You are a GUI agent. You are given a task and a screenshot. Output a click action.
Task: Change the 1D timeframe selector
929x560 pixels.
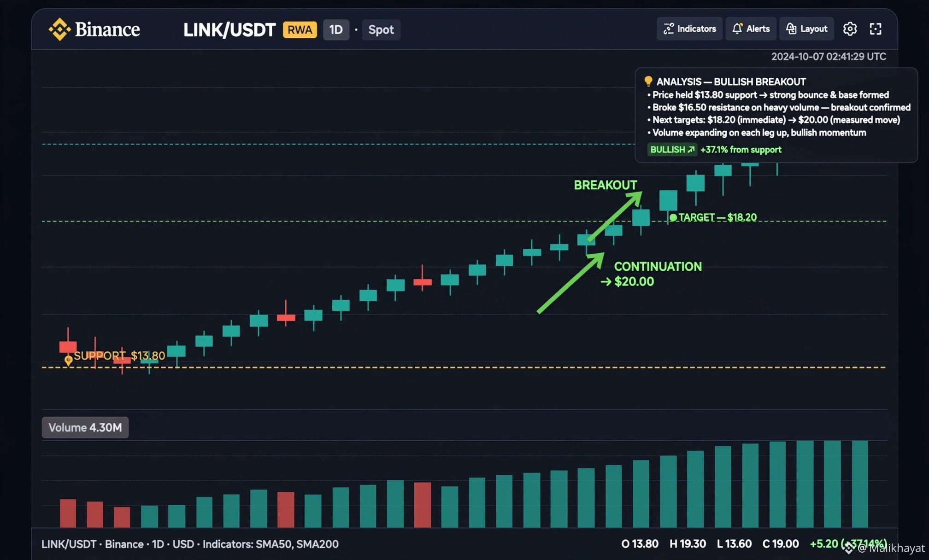click(336, 30)
